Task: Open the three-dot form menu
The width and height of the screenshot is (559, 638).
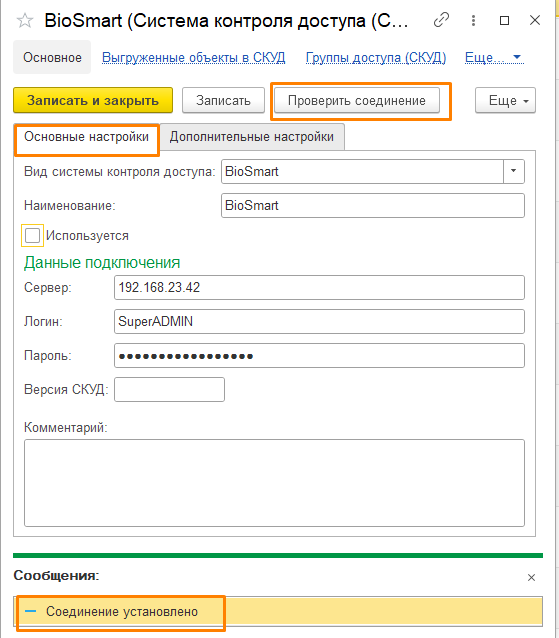Action: click(x=473, y=20)
